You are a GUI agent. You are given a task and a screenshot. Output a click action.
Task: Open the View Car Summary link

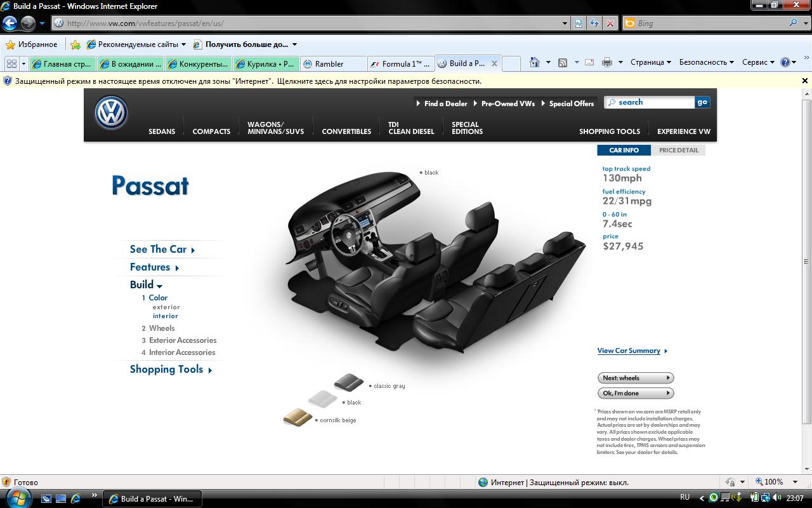coord(629,351)
